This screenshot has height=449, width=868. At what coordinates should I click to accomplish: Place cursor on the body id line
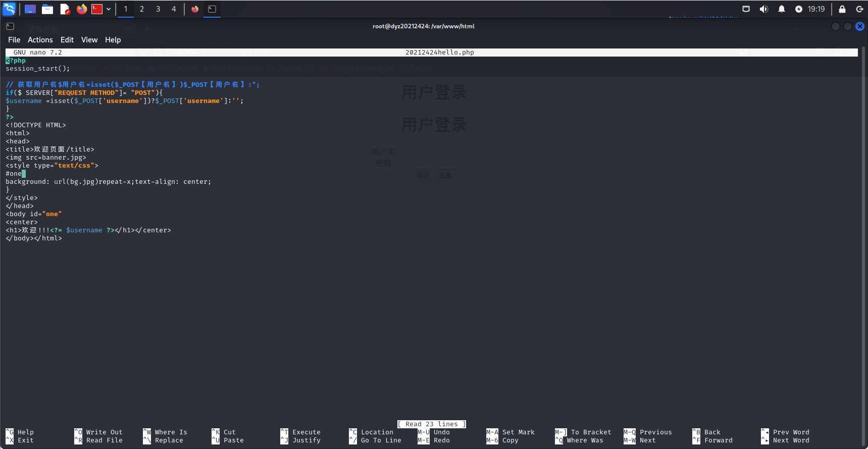(34, 214)
